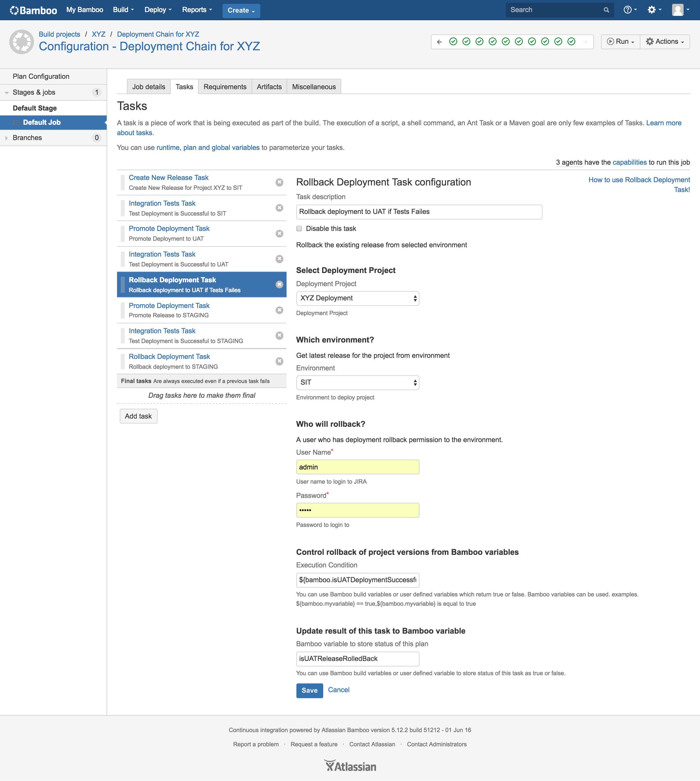Screen dimensions: 700x781
Task: Expand the Branches section in sidebar
Action: click(7, 138)
